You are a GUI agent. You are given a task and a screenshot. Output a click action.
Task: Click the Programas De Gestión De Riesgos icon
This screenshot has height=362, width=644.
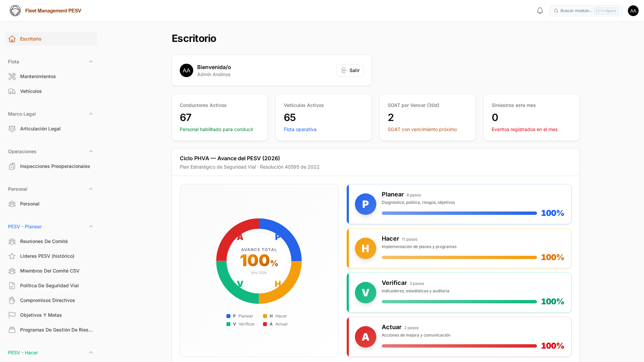pyautogui.click(x=12, y=330)
